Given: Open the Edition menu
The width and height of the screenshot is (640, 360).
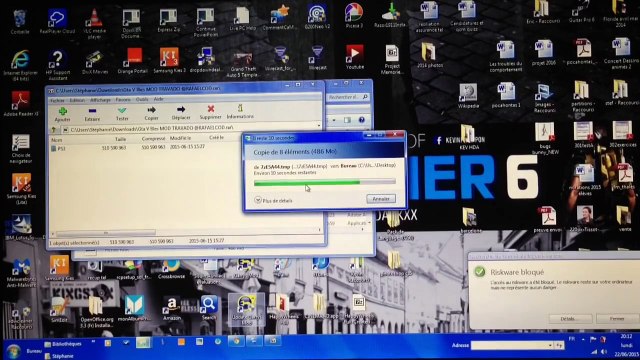Looking at the screenshot, I should [x=77, y=100].
